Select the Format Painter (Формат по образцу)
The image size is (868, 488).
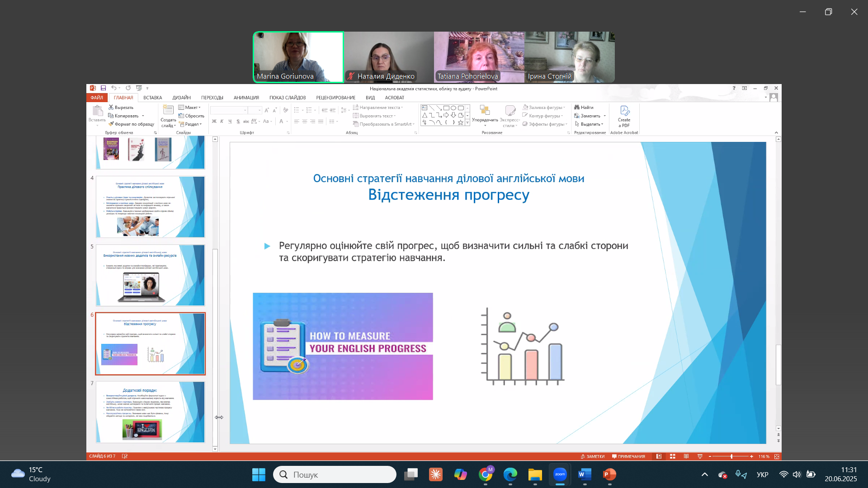[132, 124]
